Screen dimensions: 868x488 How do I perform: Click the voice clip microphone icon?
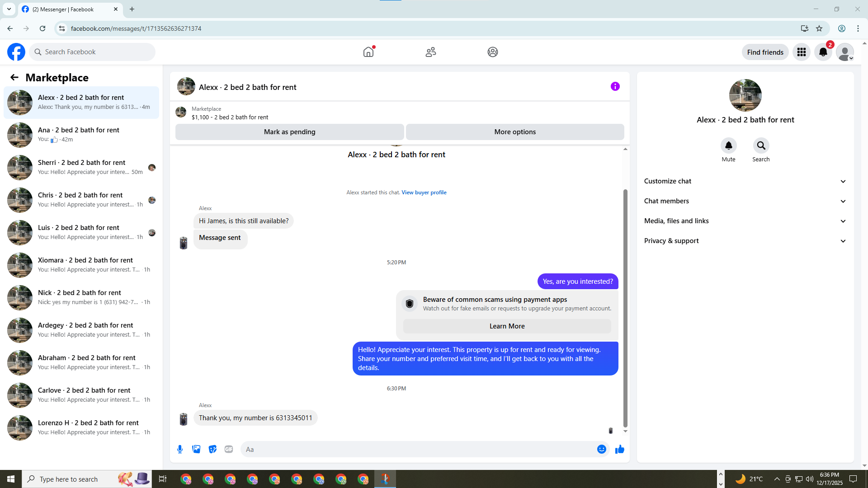tap(180, 449)
